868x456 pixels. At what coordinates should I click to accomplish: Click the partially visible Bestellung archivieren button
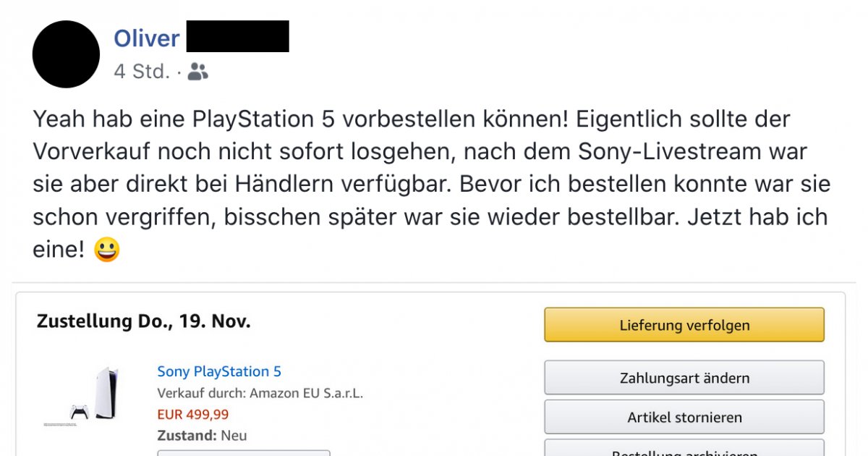(x=684, y=449)
